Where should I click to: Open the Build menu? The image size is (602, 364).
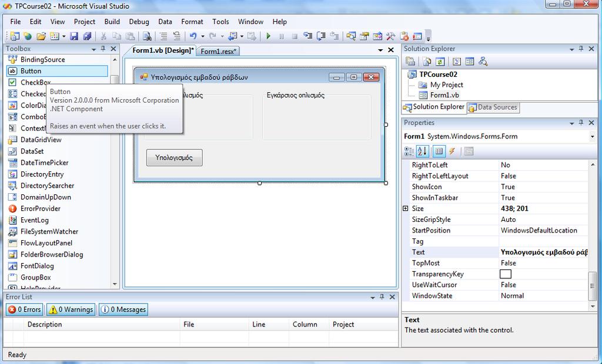point(112,22)
